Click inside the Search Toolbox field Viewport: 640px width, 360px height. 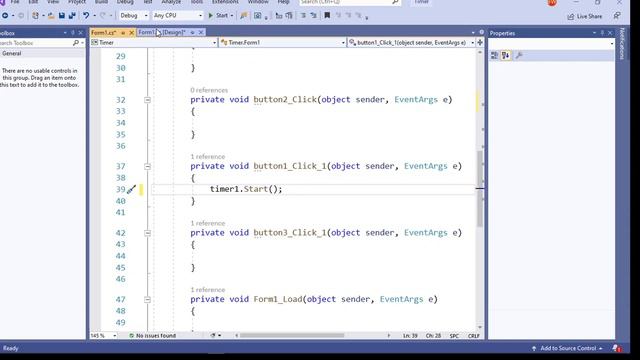tap(35, 43)
